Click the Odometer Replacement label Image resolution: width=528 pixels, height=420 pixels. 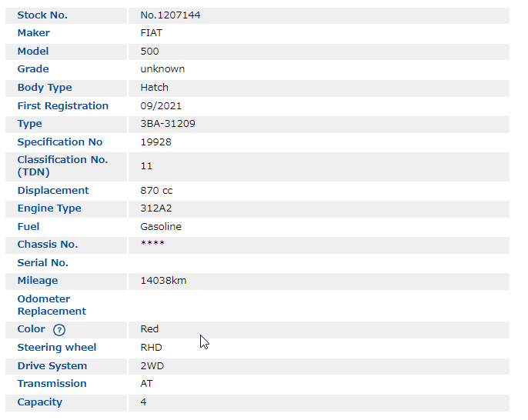(x=52, y=305)
